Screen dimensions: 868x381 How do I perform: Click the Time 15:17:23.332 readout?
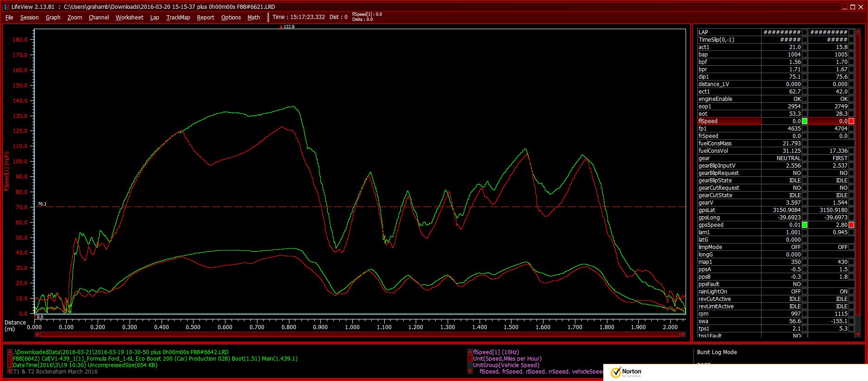click(299, 17)
